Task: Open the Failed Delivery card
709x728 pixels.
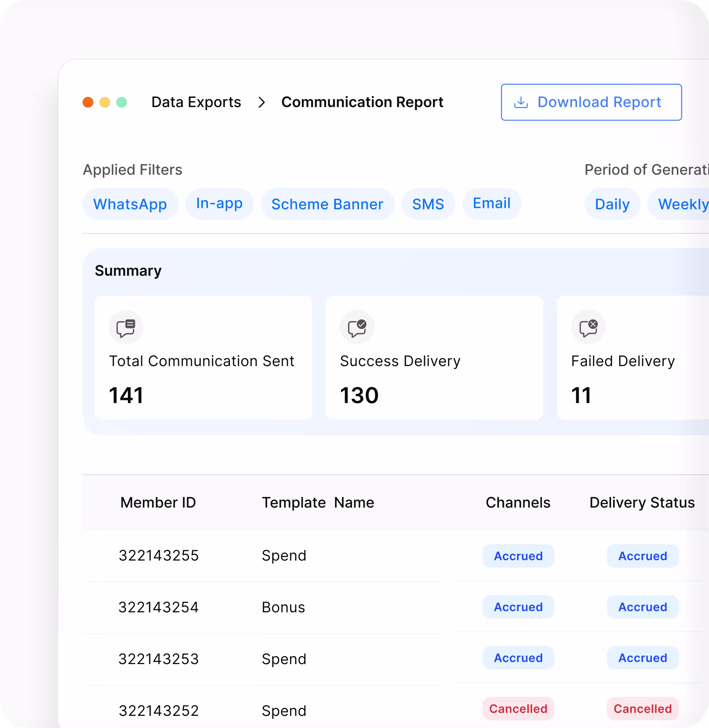Action: [x=633, y=358]
